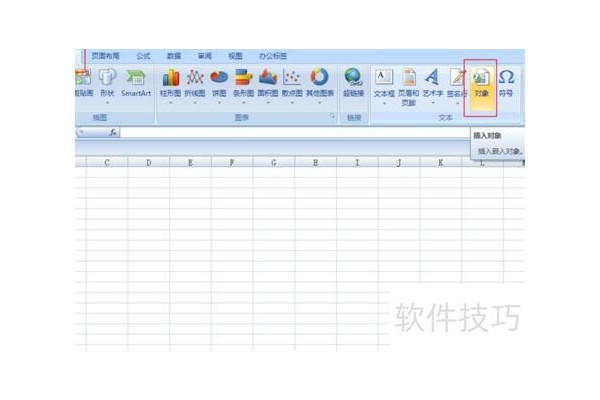600x400 pixels.
Task: Click the Object (对象) button
Action: (x=481, y=87)
